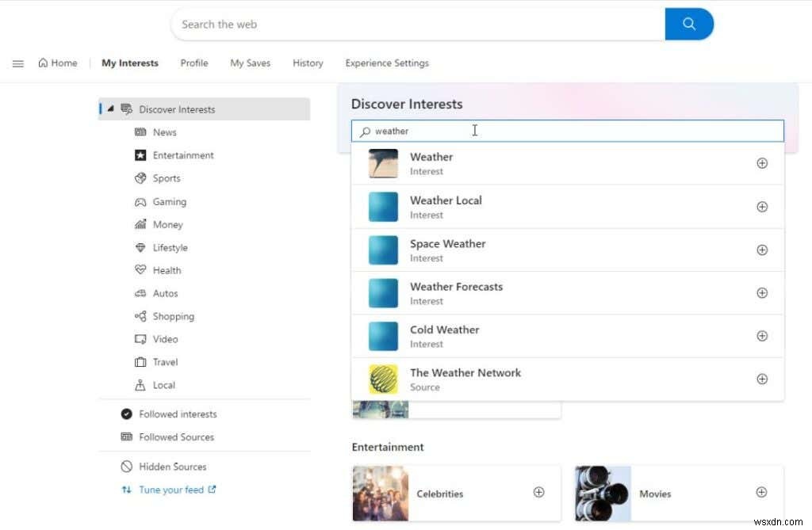Follow Weather Local with its plus icon
Screen dimensions: 812x530
tap(762, 207)
